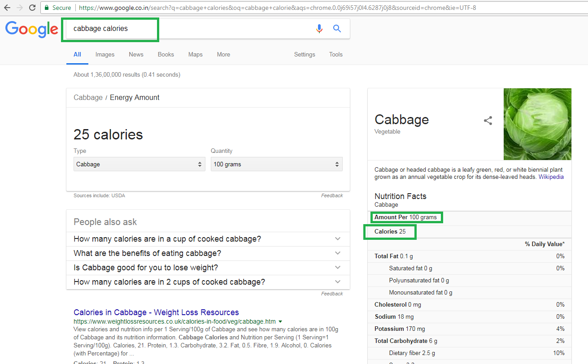Click the Cabbage breadcrumb in answer card

pyautogui.click(x=88, y=97)
